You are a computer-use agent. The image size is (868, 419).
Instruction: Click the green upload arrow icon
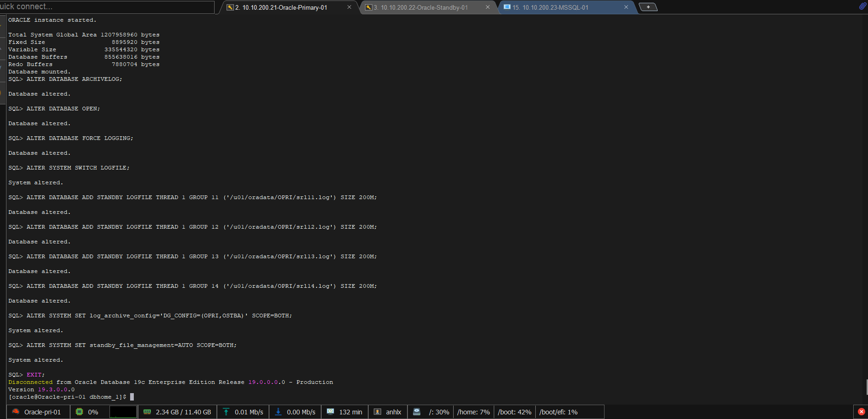[226, 412]
